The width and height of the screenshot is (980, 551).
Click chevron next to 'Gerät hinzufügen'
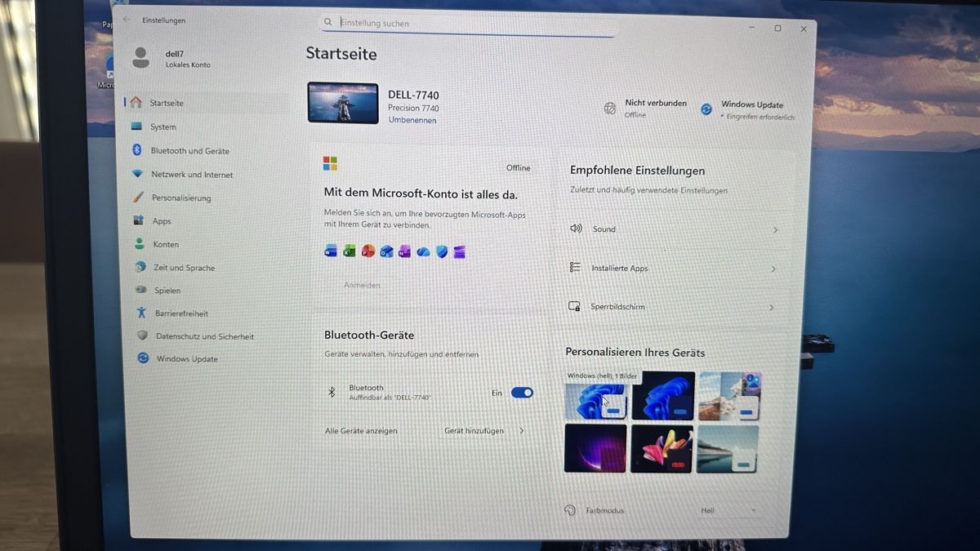click(521, 430)
